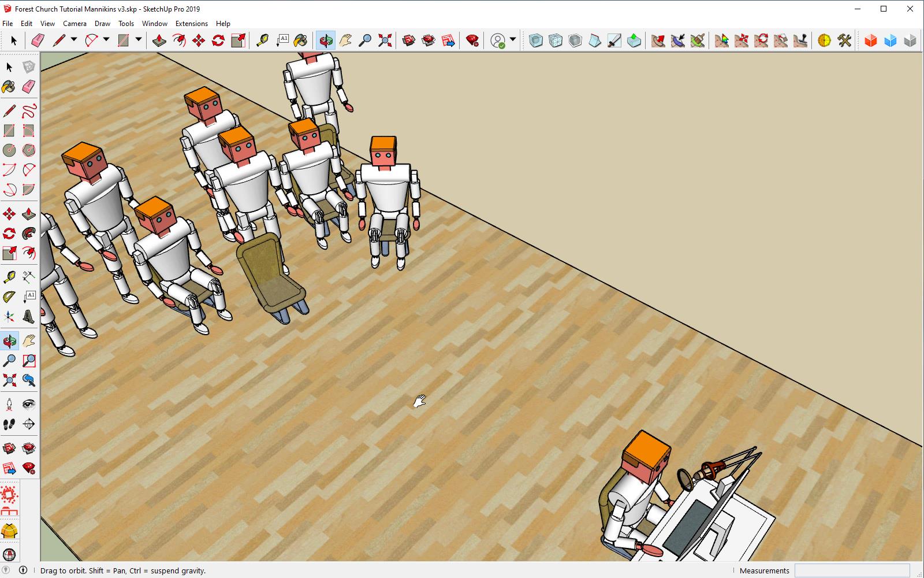The height and width of the screenshot is (578, 924).
Task: Expand the Arc tool dropdown arrow
Action: (106, 40)
